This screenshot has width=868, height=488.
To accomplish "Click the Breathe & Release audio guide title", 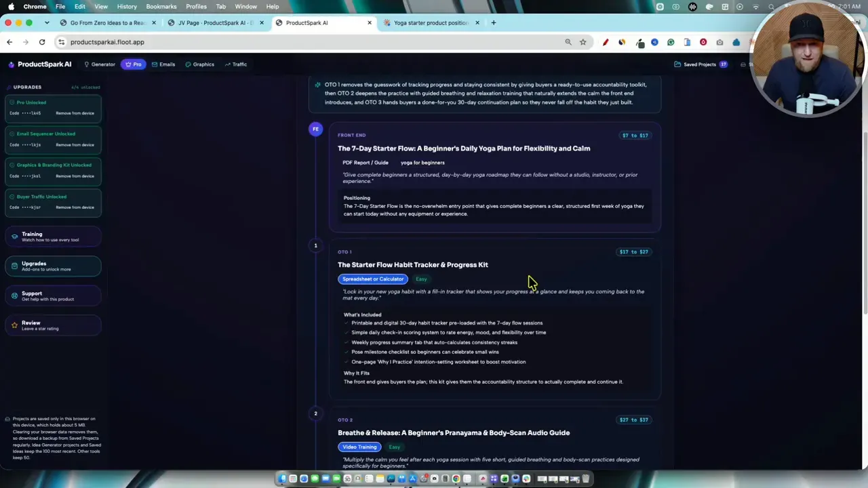I will (454, 433).
